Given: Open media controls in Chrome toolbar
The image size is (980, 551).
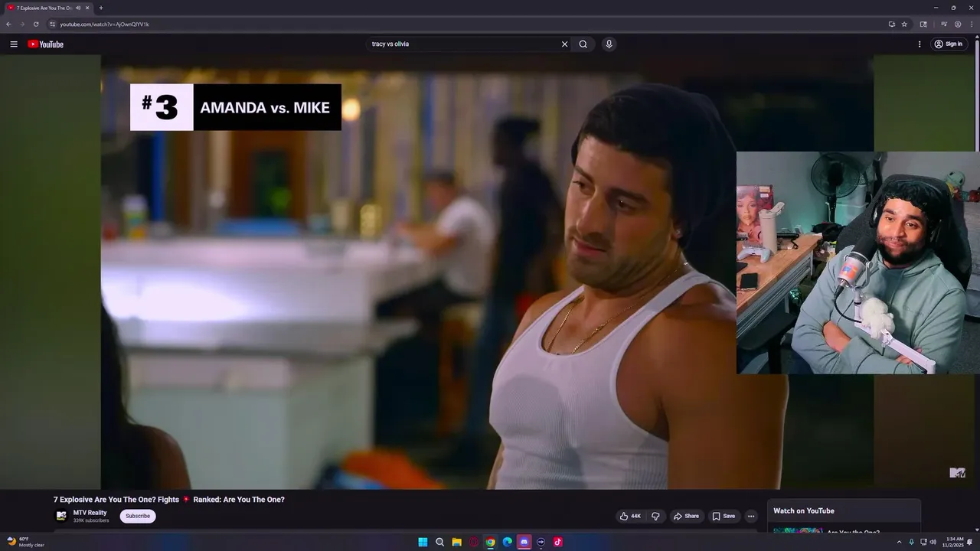Looking at the screenshot, I should [946, 24].
